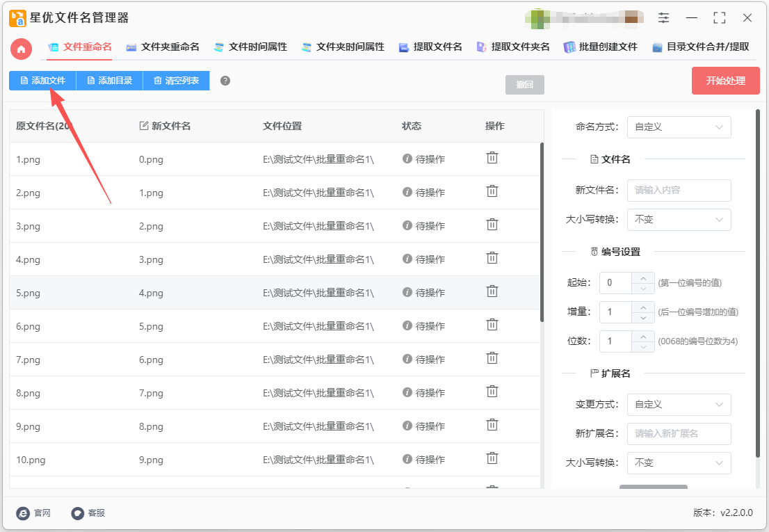Click the 新文件名 input field
The height and width of the screenshot is (532, 769).
pyautogui.click(x=679, y=191)
